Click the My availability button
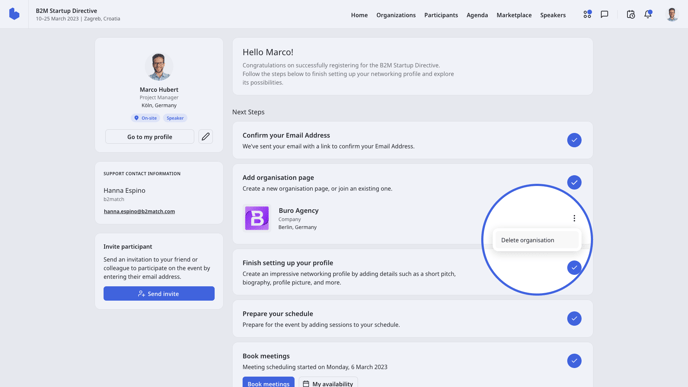 tap(328, 383)
